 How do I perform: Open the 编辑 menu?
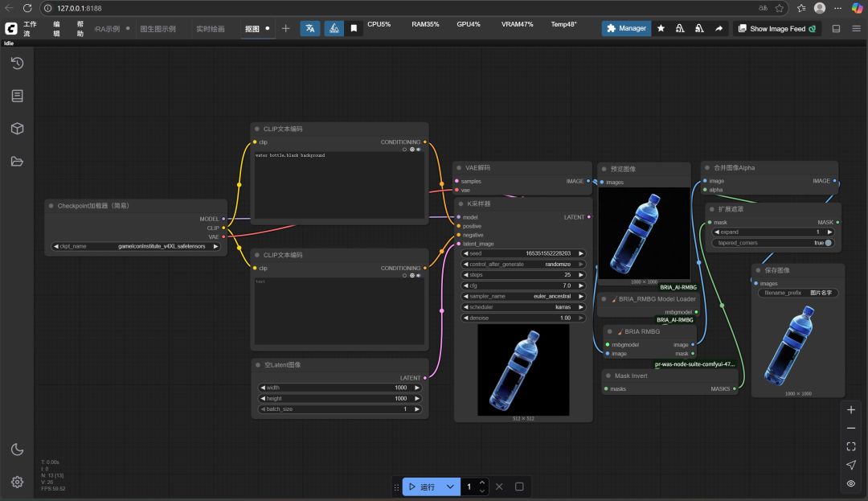click(56, 28)
